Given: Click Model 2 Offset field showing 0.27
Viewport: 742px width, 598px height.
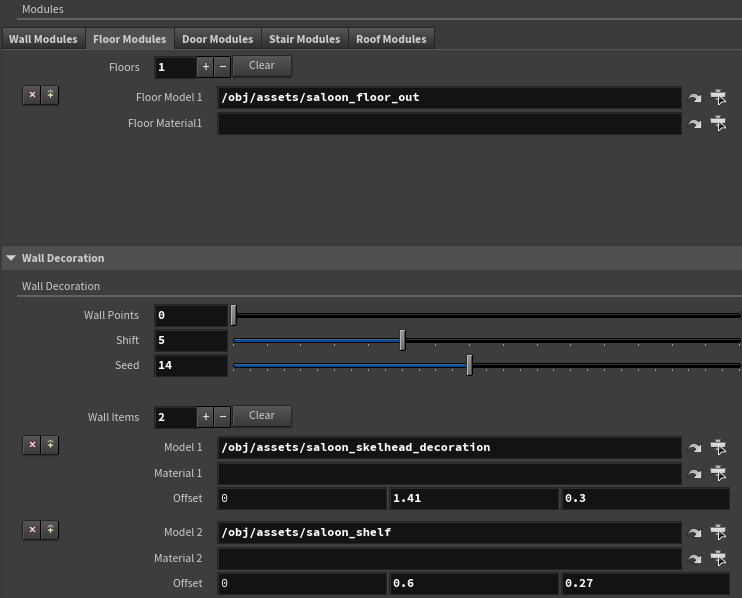Looking at the screenshot, I should coord(645,584).
